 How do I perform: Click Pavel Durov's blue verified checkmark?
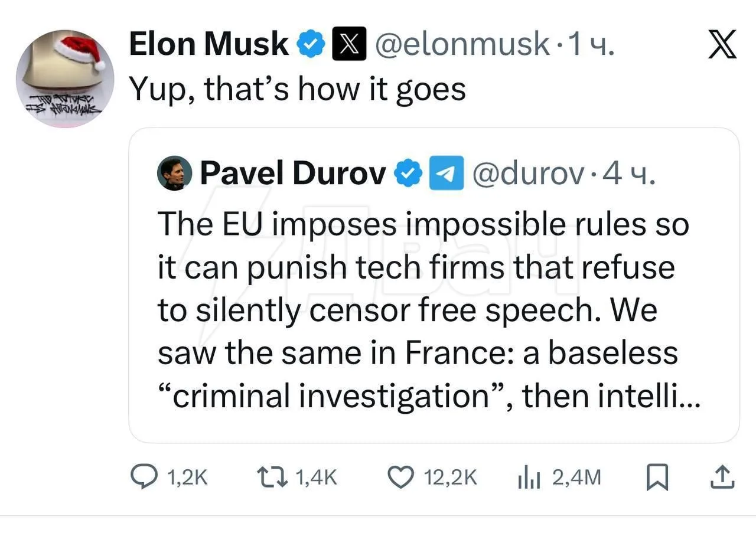coord(408,174)
